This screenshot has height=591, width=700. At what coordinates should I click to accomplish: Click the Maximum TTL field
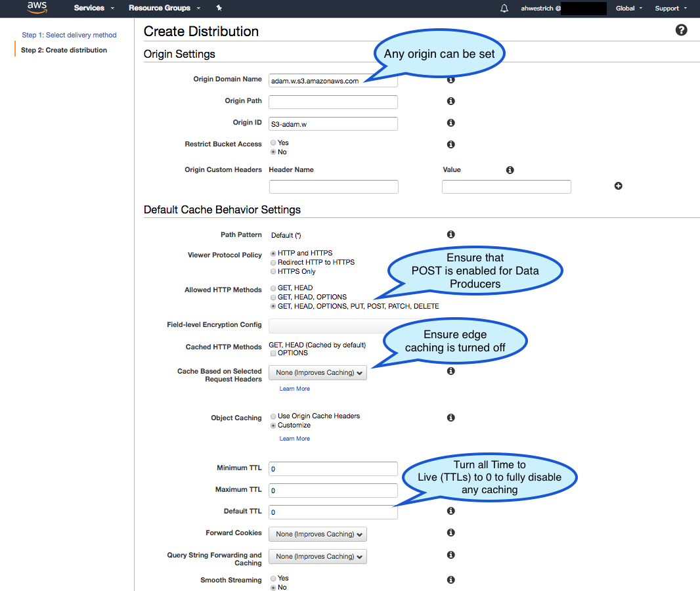pos(333,490)
